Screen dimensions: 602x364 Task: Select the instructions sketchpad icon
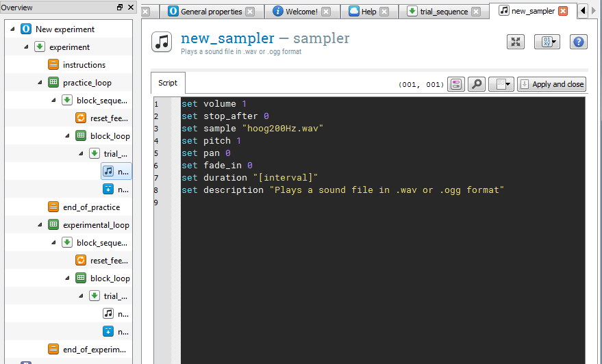coord(53,64)
